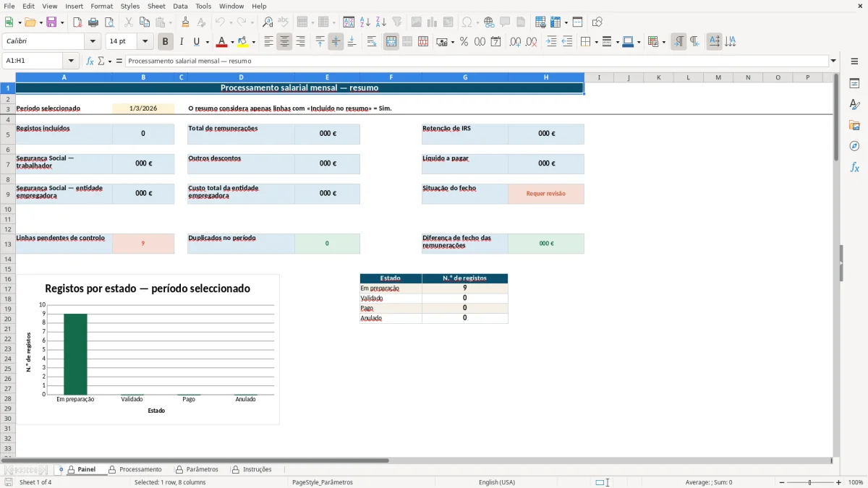Expand the Font Size dropdown
The image size is (868, 488).
pyautogui.click(x=145, y=42)
